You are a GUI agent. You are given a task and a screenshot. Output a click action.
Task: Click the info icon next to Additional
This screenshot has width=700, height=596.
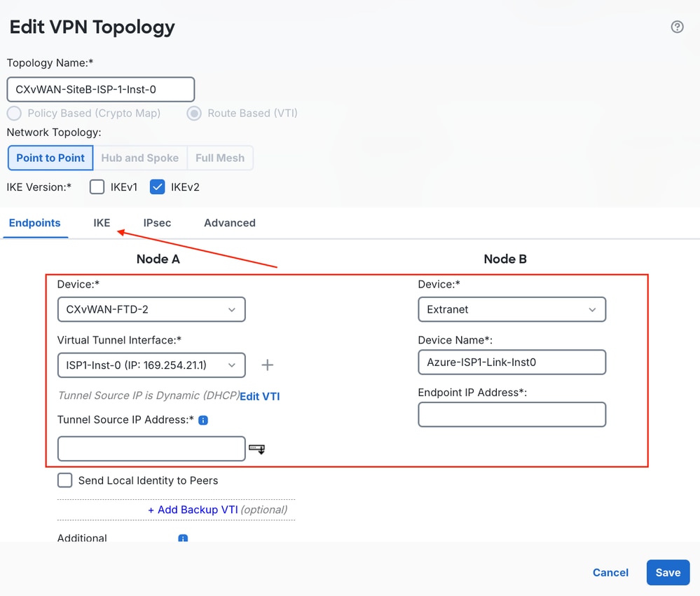(x=183, y=538)
